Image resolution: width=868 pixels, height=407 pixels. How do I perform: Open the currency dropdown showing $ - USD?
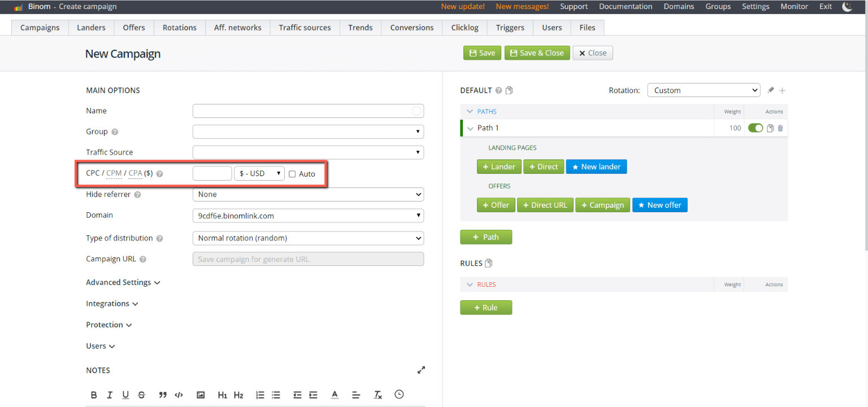tap(259, 173)
